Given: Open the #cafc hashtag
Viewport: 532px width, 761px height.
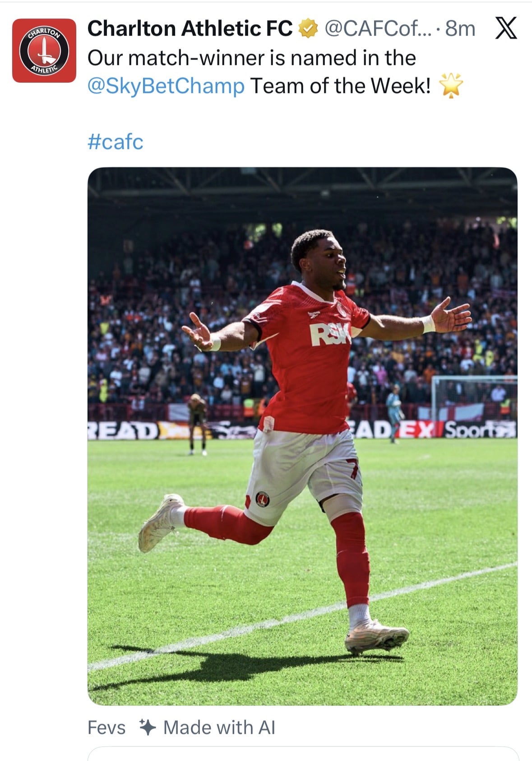Looking at the screenshot, I should [x=116, y=142].
